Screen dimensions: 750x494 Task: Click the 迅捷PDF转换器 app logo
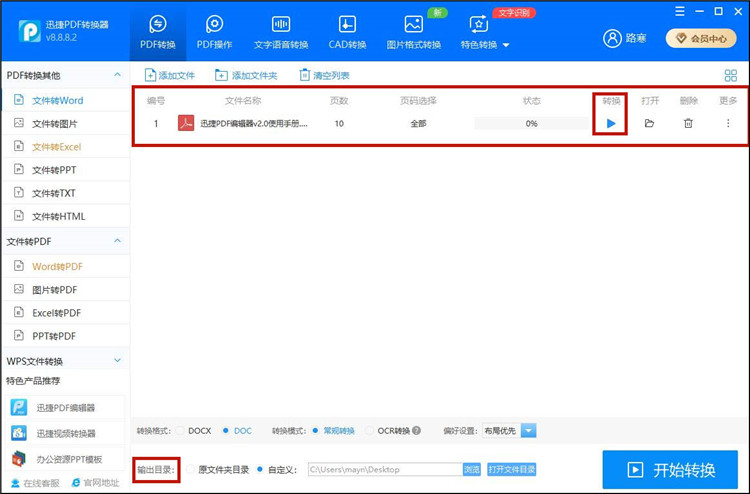click(29, 32)
